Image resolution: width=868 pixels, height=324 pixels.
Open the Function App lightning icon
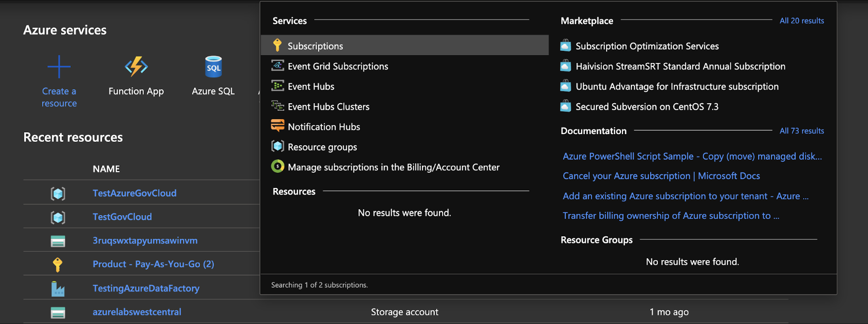(x=136, y=67)
